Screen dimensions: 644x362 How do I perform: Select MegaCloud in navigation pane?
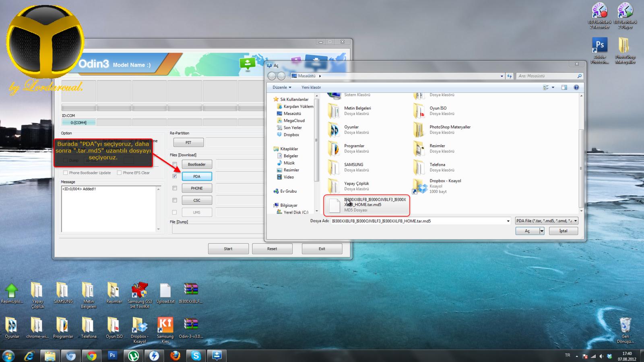(294, 121)
